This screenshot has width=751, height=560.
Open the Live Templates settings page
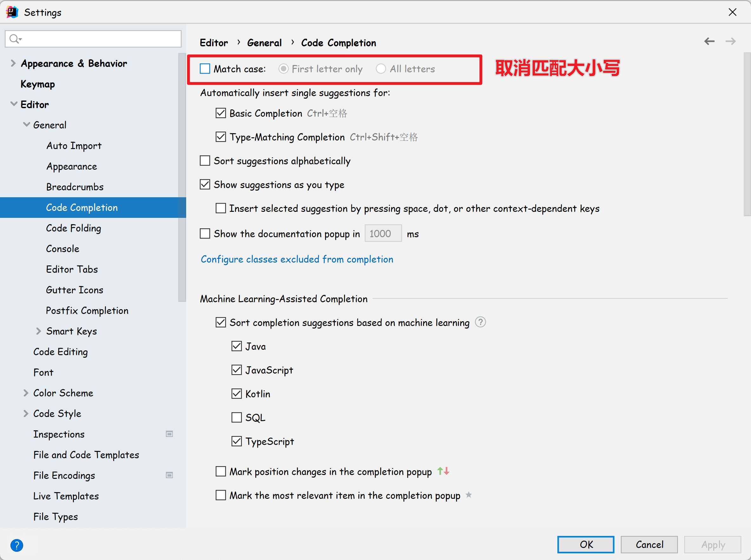(x=66, y=496)
